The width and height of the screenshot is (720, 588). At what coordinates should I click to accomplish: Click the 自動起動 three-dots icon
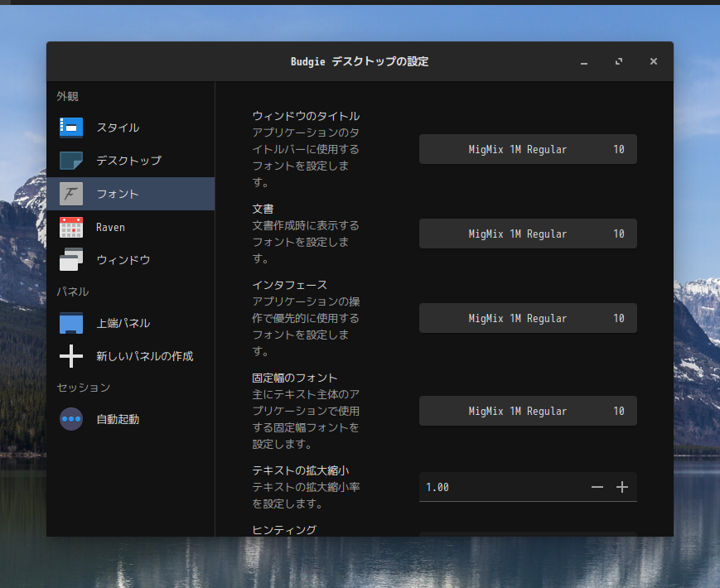click(71, 419)
